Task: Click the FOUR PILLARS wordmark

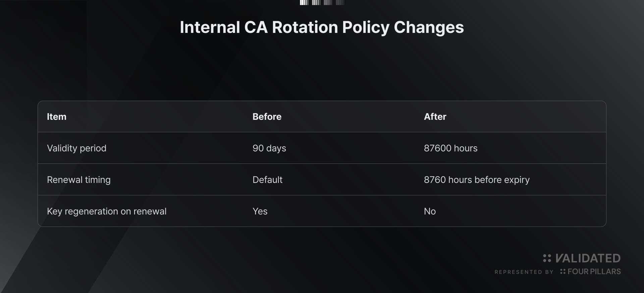Action: 594,272
